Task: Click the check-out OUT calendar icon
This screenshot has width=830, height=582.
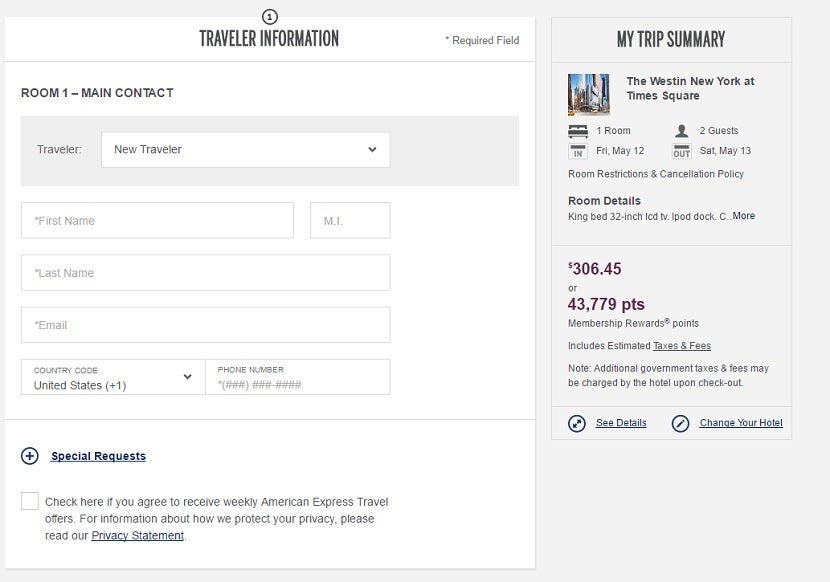Action: click(x=682, y=152)
